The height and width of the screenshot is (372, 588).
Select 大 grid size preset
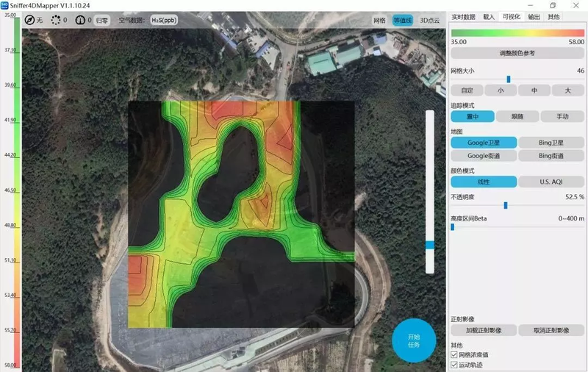(567, 90)
